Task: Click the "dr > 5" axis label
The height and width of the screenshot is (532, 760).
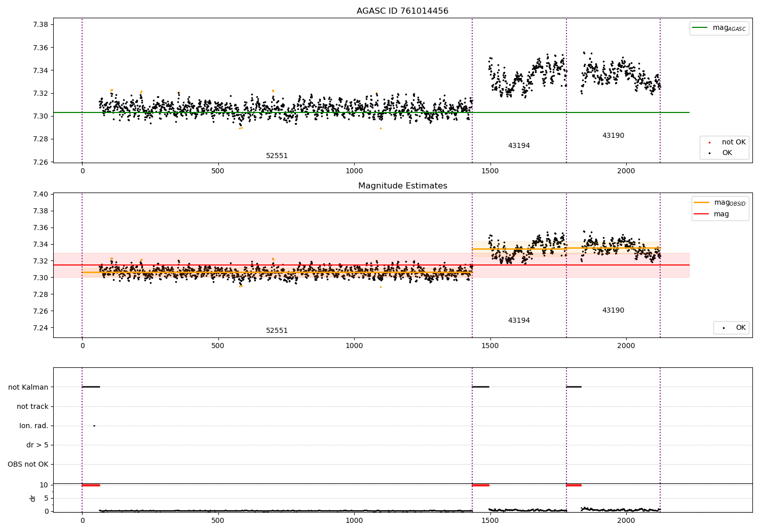Action: point(37,445)
